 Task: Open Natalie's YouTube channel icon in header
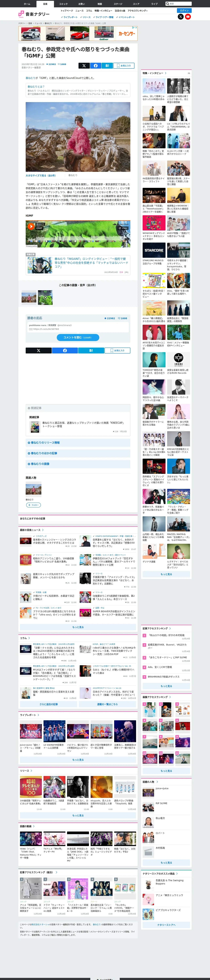coord(188,17)
